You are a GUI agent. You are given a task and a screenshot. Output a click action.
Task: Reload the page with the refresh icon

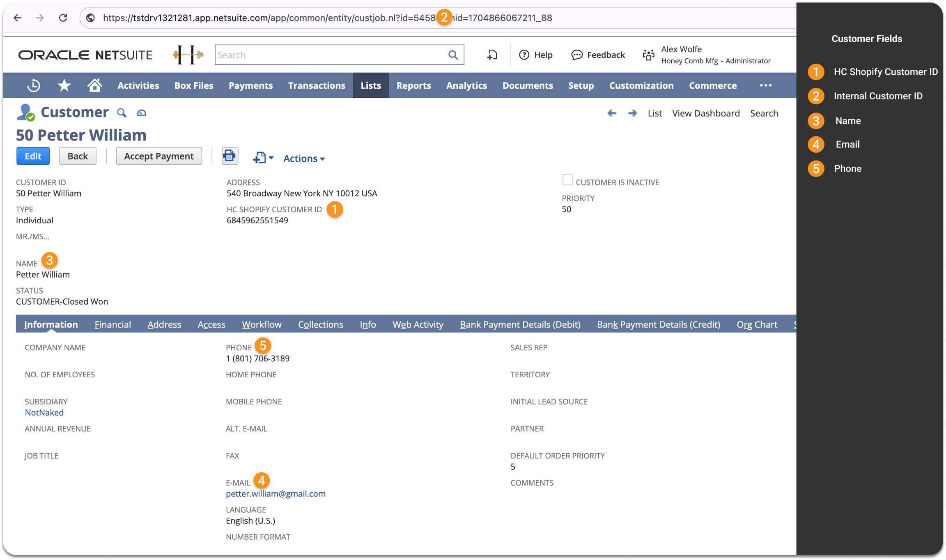point(63,18)
